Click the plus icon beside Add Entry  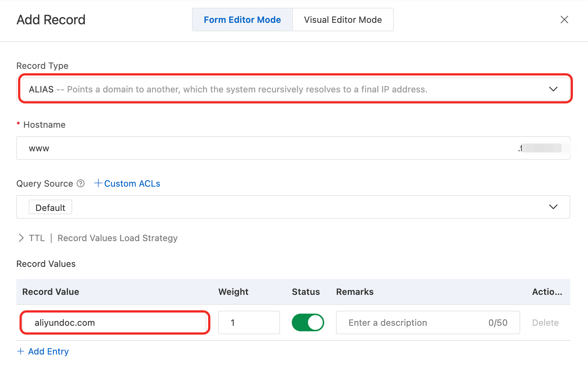21,351
